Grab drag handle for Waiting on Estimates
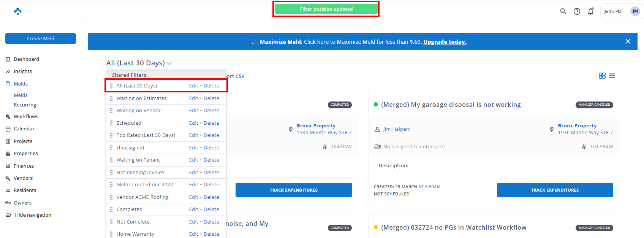This screenshot has height=238, width=644. (x=111, y=98)
